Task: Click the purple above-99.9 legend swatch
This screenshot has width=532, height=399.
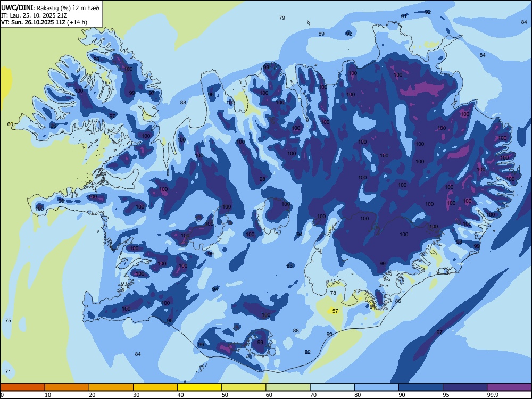Action: coord(509,387)
